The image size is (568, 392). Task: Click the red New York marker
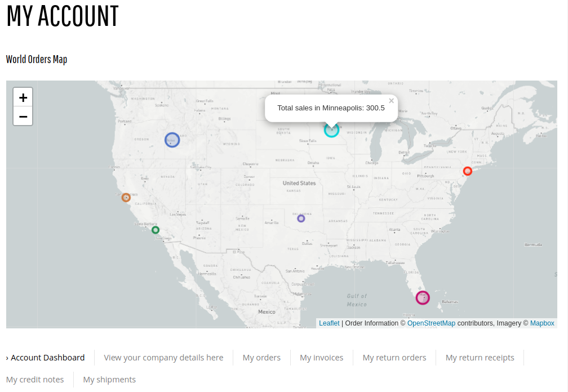coord(468,171)
